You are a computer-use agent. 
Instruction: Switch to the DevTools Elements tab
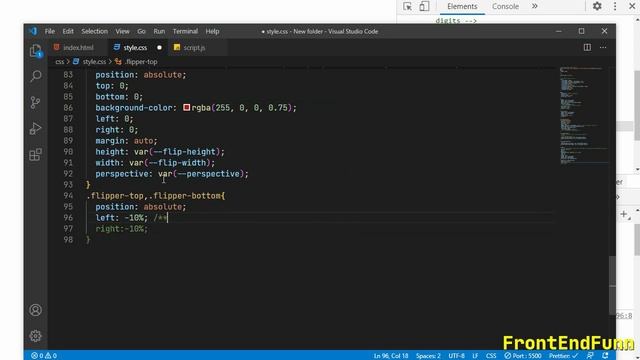coord(462,6)
